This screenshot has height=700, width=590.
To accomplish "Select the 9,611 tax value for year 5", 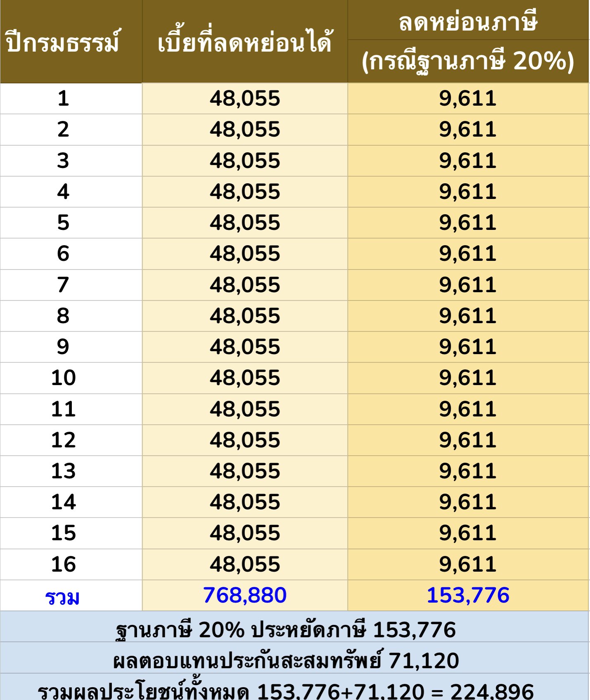I will (468, 222).
